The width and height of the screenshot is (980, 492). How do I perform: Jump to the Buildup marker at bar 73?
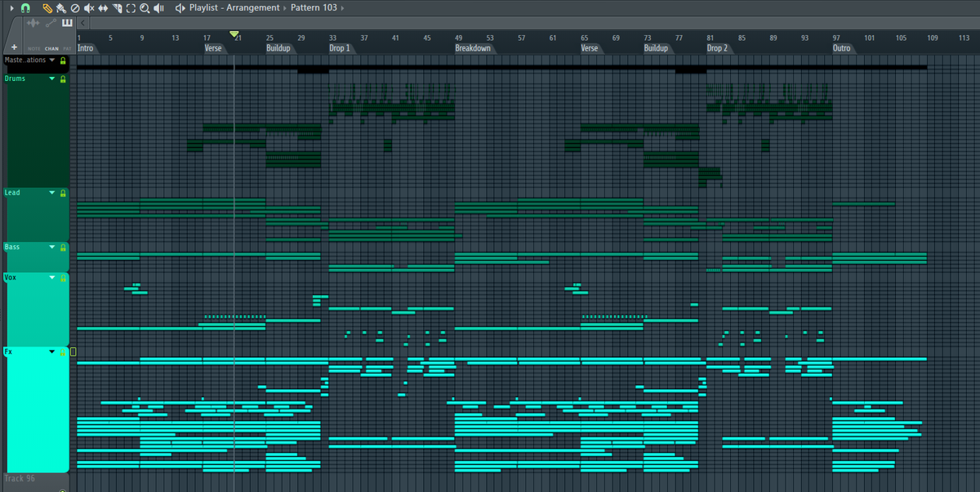pos(656,48)
